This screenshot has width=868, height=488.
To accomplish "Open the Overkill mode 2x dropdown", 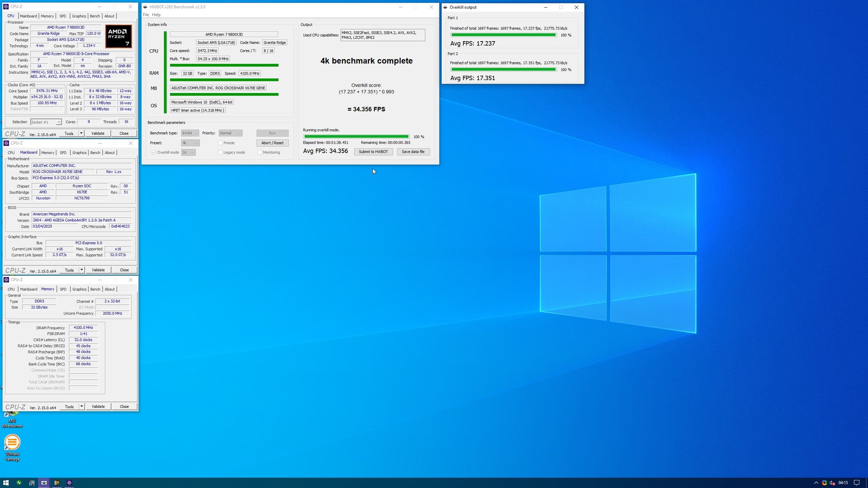I will 189,153.
